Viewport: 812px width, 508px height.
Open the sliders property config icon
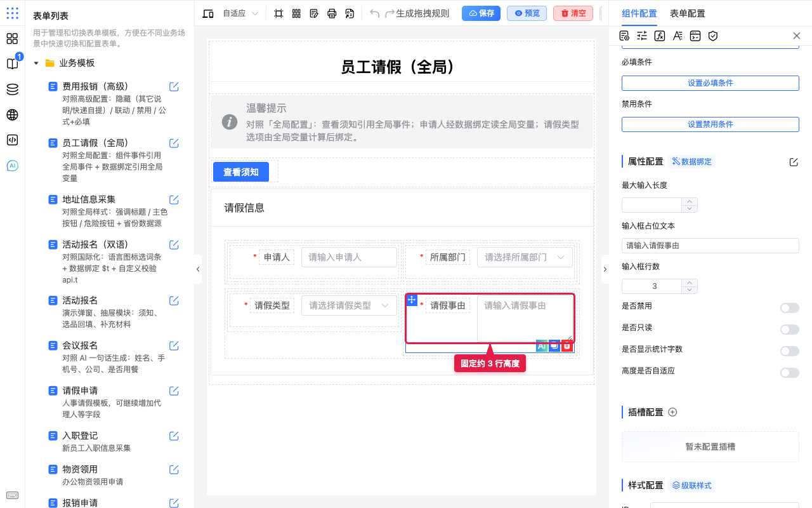click(x=642, y=36)
